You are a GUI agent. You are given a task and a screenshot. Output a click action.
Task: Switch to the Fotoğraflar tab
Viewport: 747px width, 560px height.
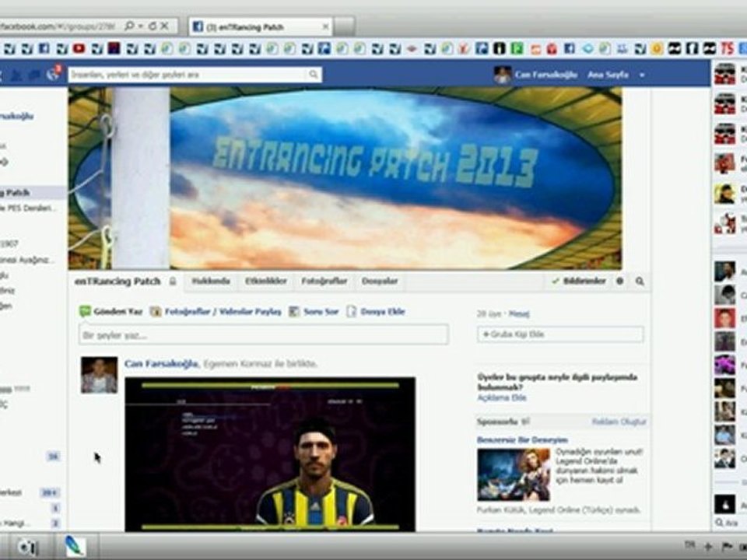click(x=324, y=281)
